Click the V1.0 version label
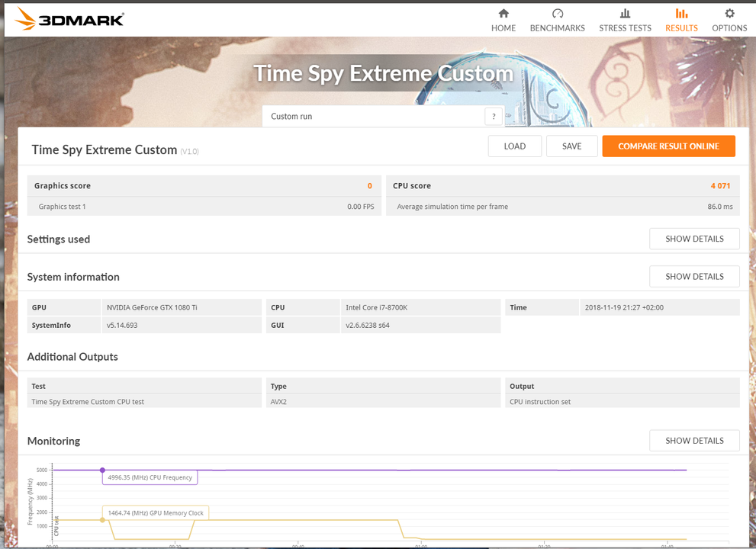Viewport: 756px width, 549px height. pos(189,151)
